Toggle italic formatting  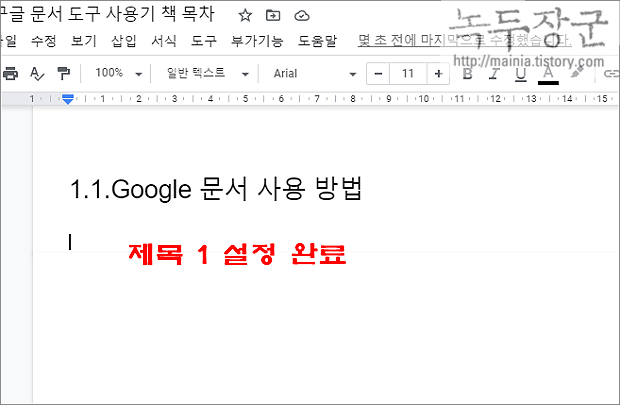tap(493, 74)
